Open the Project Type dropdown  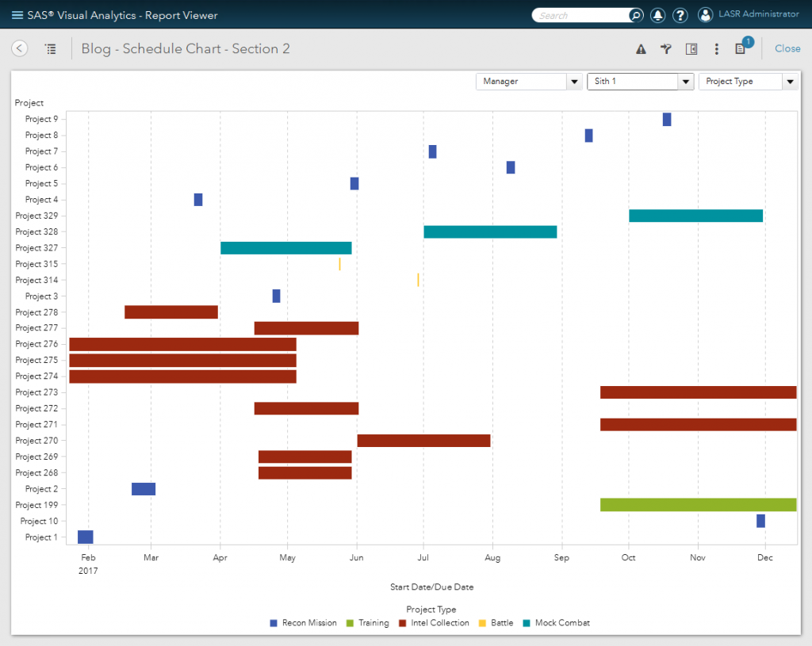pyautogui.click(x=790, y=81)
